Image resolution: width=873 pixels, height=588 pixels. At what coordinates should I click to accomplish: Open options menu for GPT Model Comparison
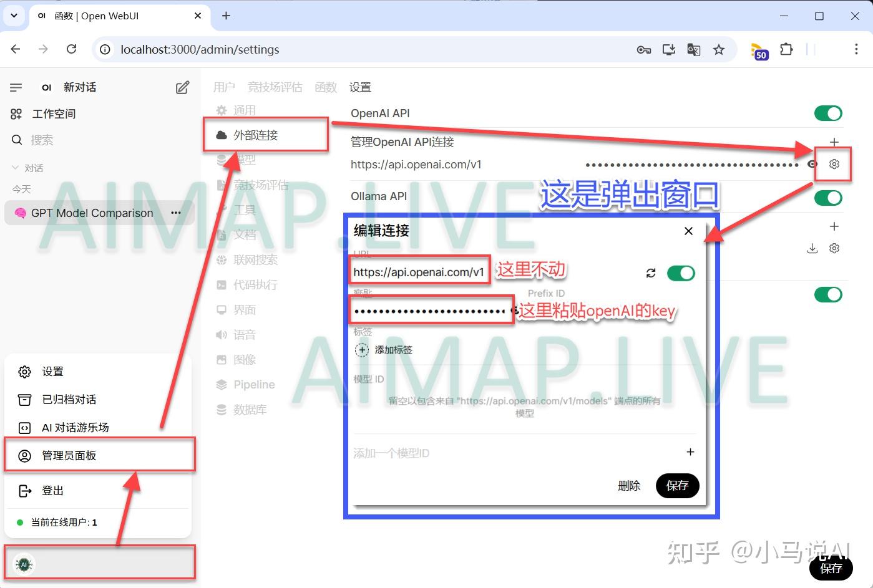pyautogui.click(x=176, y=213)
